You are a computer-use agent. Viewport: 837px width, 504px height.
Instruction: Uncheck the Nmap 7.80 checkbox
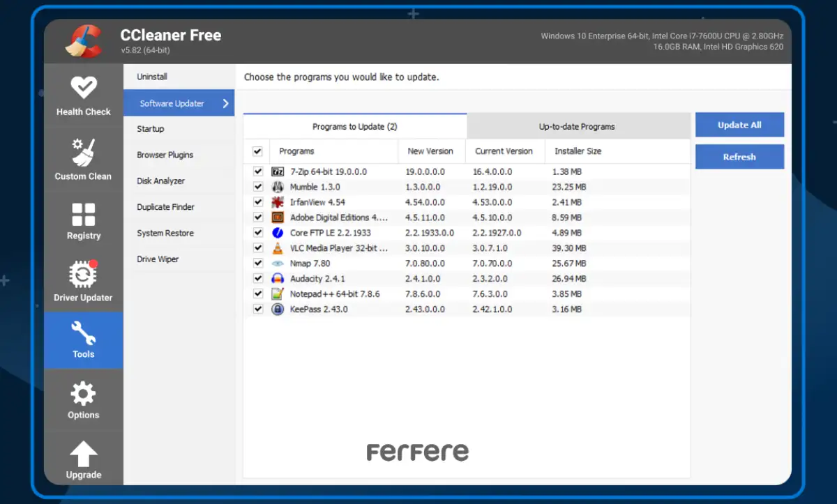tap(258, 264)
